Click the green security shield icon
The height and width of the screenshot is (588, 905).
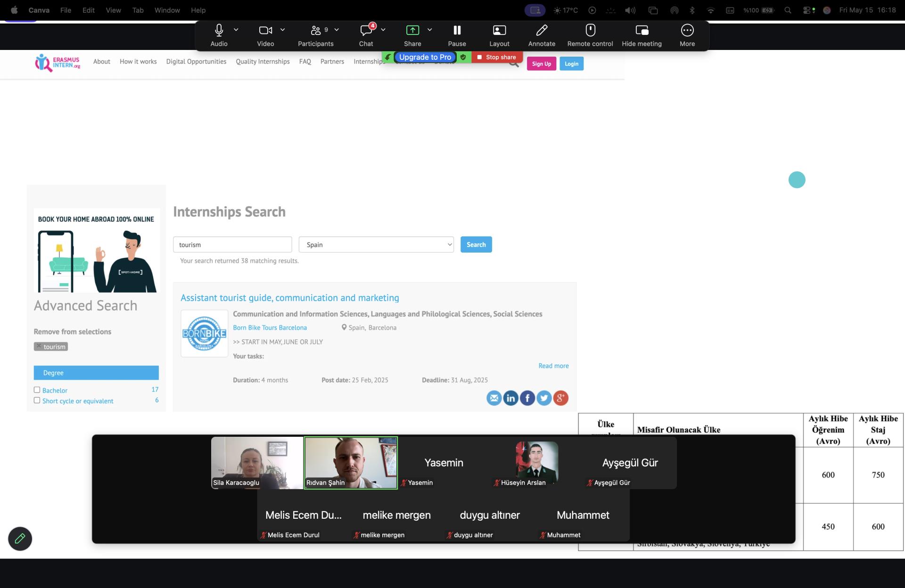tap(463, 57)
